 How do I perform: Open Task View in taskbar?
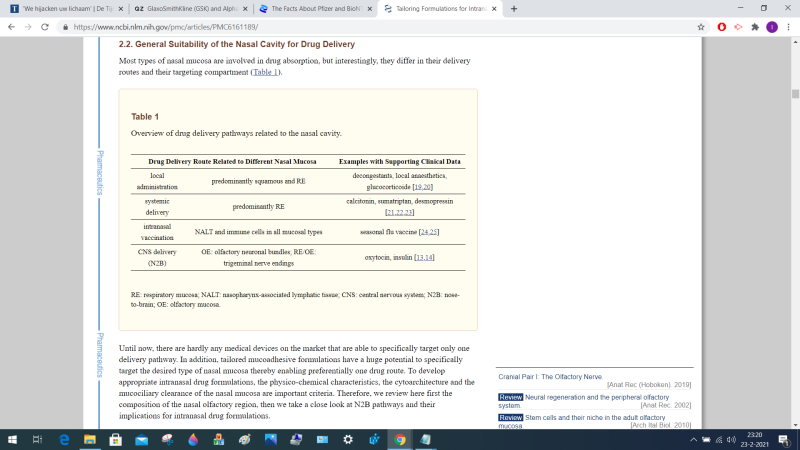point(37,439)
